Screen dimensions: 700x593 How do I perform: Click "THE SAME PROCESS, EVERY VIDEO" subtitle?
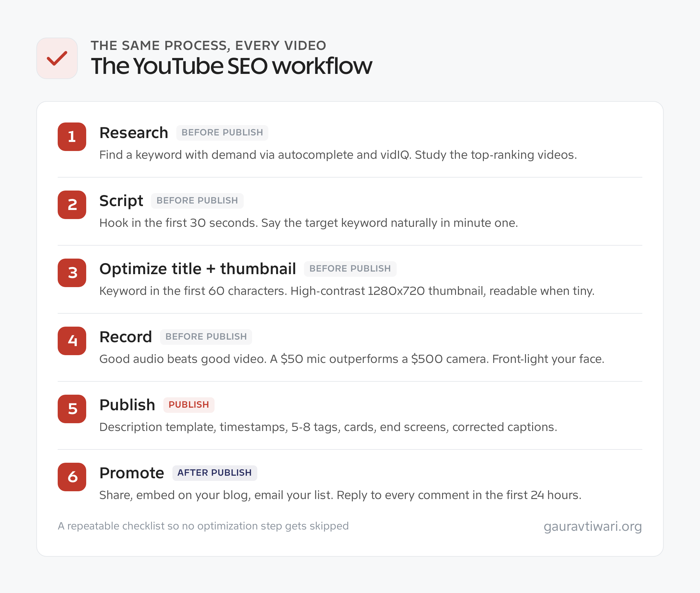[x=208, y=45]
